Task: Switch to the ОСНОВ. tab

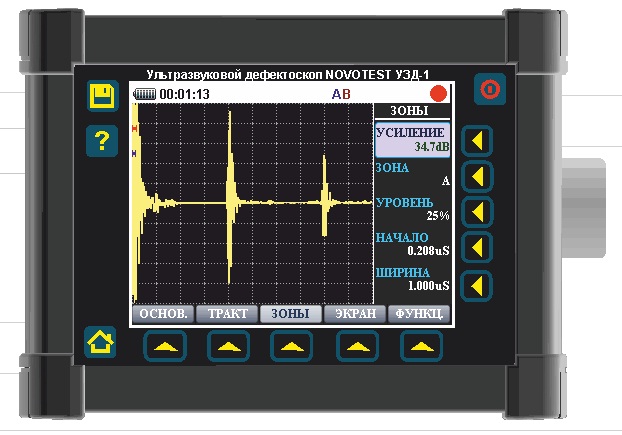Action: click(163, 314)
